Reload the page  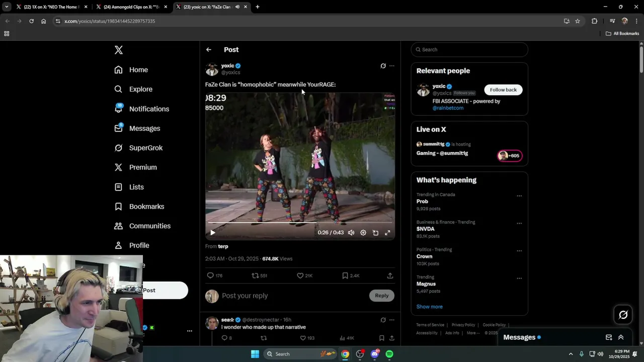point(31,21)
